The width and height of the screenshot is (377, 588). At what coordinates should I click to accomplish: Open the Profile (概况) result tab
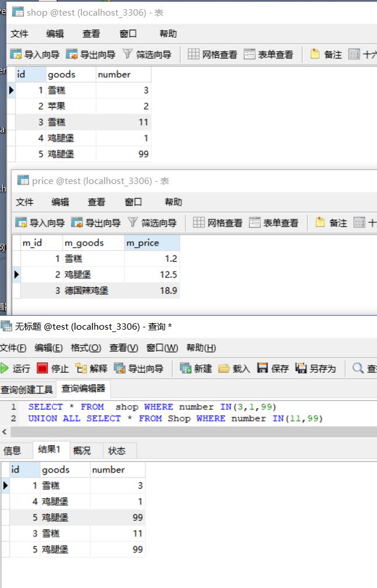coord(82,450)
